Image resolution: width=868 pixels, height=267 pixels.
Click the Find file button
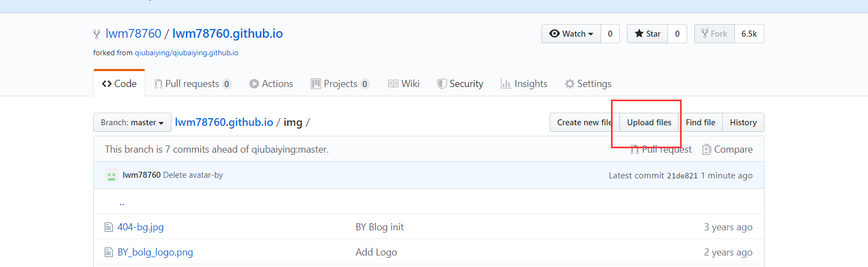[700, 123]
